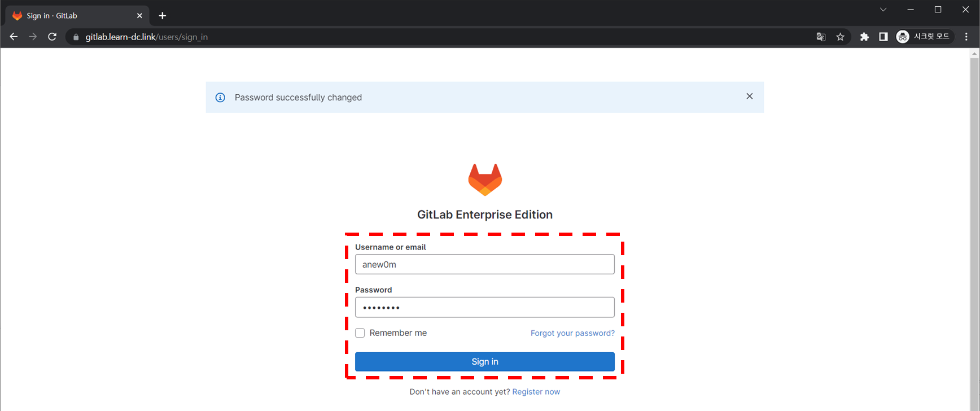Screen dimensions: 980x411
Task: Open the tab search dropdown chevron
Action: [883, 10]
